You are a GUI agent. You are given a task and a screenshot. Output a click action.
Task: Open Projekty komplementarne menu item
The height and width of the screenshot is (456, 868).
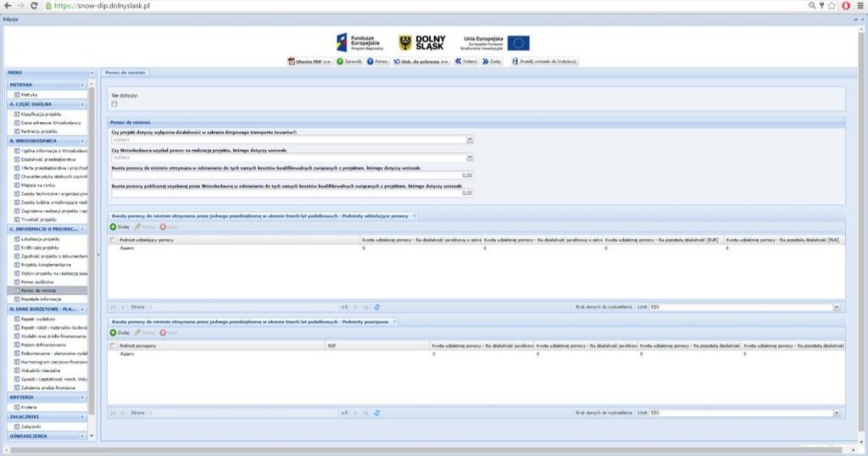point(46,265)
